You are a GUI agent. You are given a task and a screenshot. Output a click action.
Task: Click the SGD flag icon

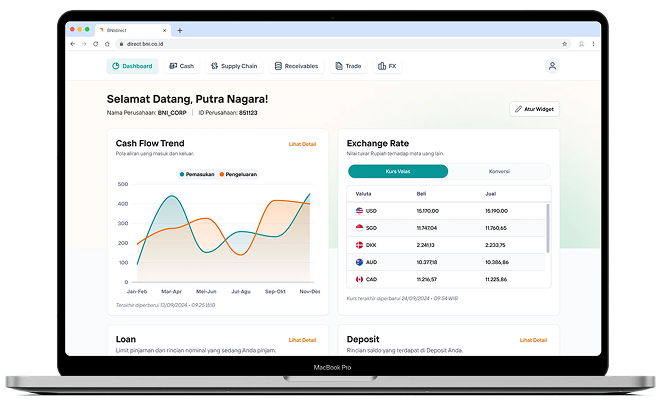360,228
